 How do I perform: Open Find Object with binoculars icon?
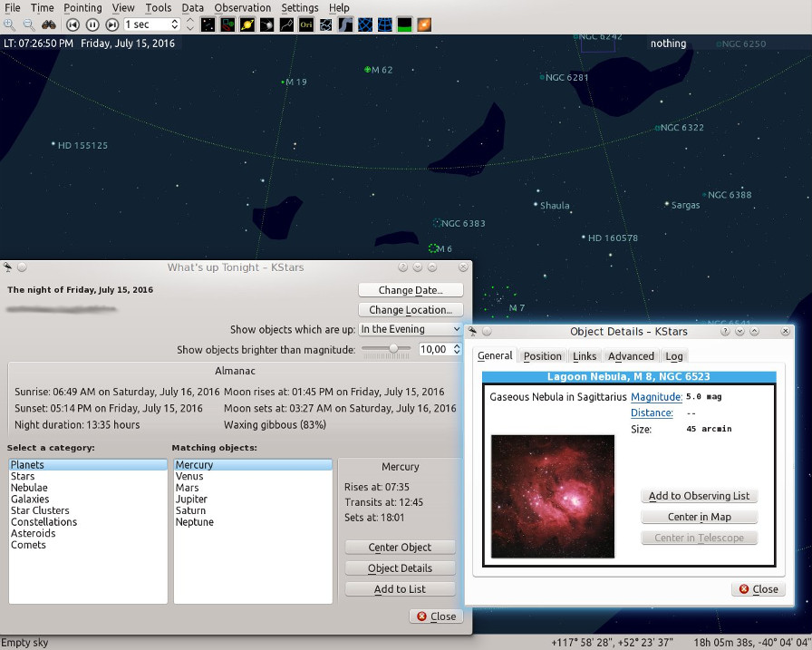49,24
